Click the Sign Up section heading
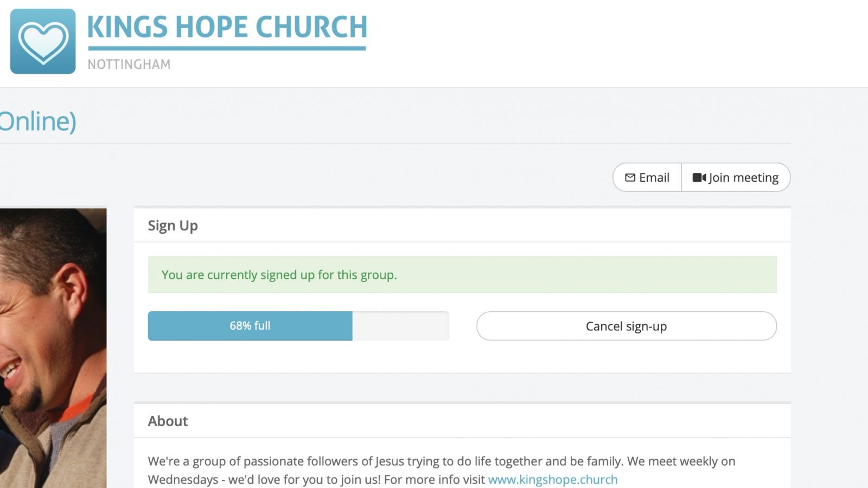Viewport: 868px width, 488px height. click(173, 226)
